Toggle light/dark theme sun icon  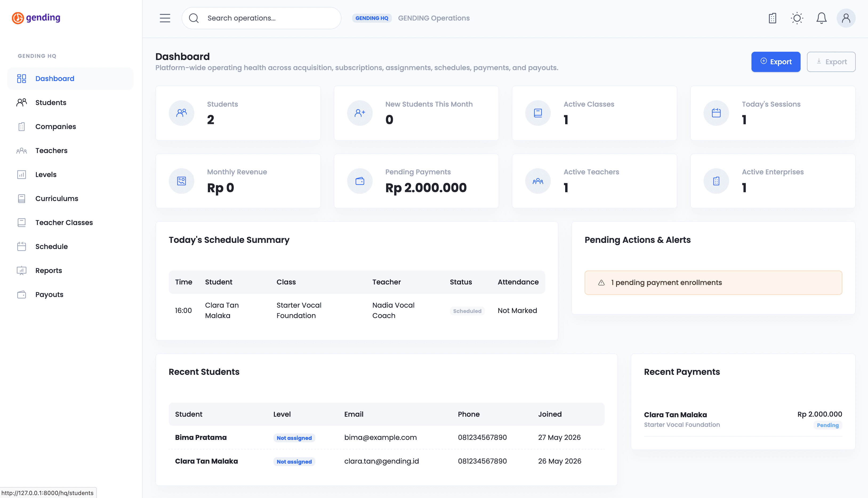pyautogui.click(x=797, y=18)
